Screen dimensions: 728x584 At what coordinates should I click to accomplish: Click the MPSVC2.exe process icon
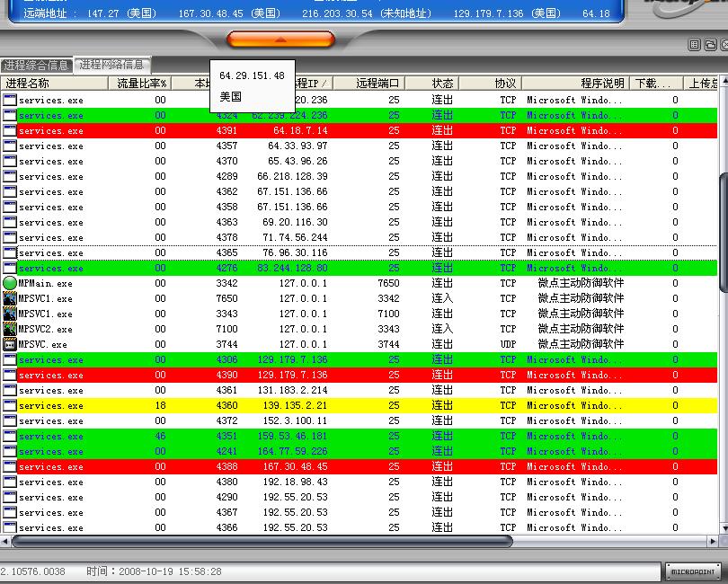(9, 329)
